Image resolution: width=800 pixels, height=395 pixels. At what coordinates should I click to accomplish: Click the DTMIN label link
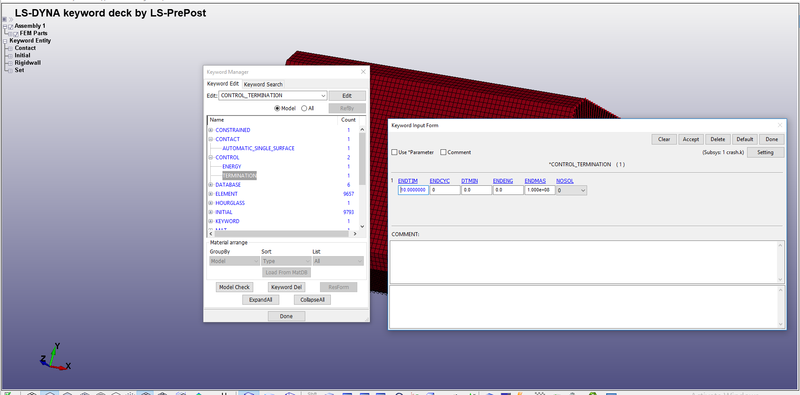click(x=470, y=181)
